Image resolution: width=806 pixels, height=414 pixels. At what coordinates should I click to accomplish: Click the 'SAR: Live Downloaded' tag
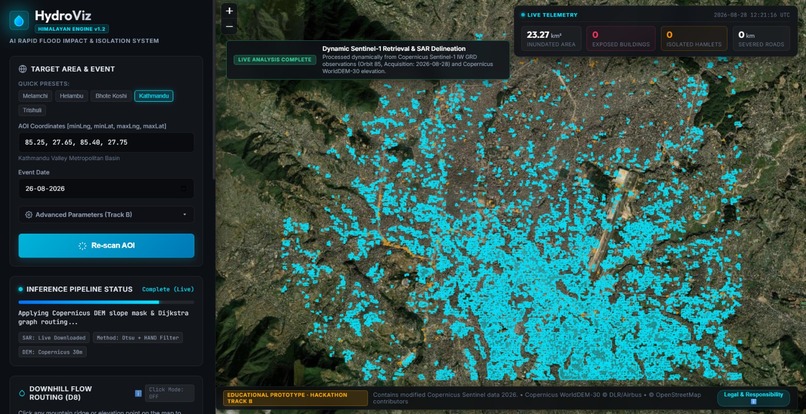53,338
